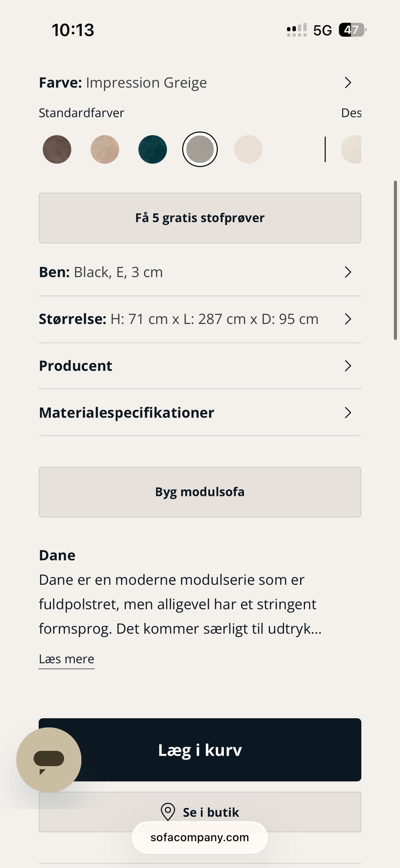Follow the Læs mere link
The height and width of the screenshot is (868, 400).
coord(67,659)
